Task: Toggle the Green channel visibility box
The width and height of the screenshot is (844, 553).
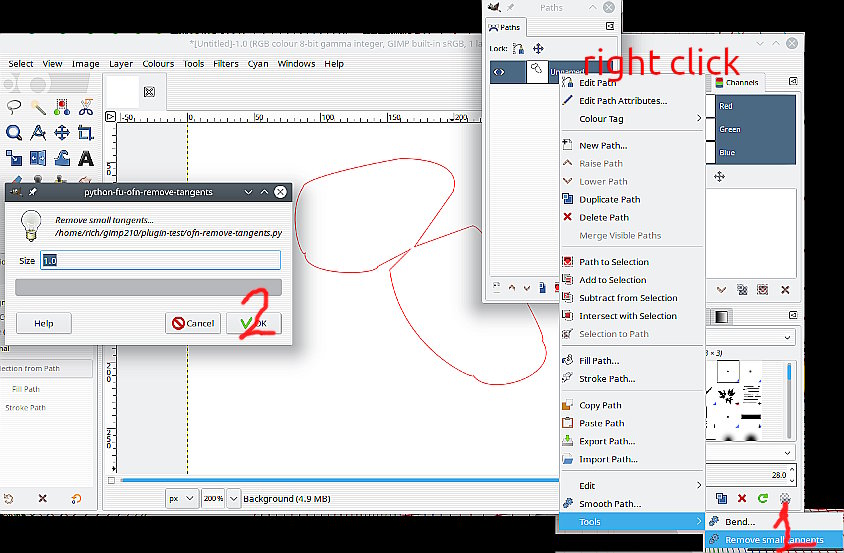Action: coord(711,129)
